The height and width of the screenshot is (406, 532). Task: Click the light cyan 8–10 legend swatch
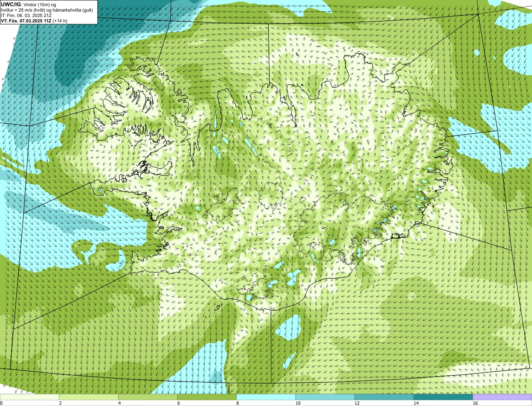266,397
